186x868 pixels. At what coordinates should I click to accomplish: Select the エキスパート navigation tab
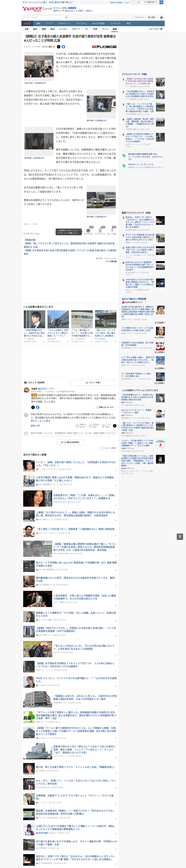click(64, 24)
